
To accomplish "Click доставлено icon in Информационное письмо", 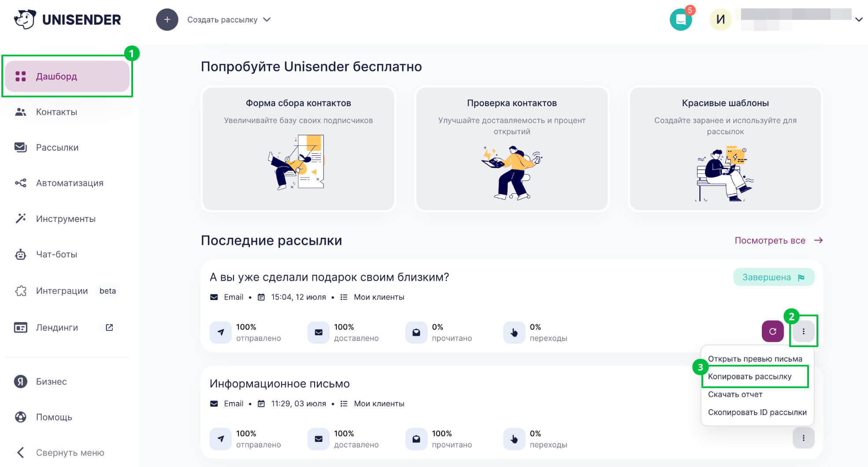I will pyautogui.click(x=319, y=439).
